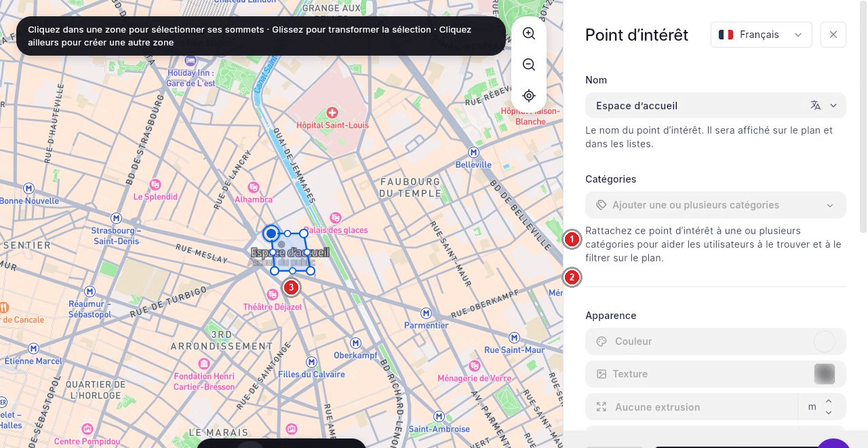
Task: Click the Strasbourg – Saint-Denis metro icon
Action: click(116, 218)
